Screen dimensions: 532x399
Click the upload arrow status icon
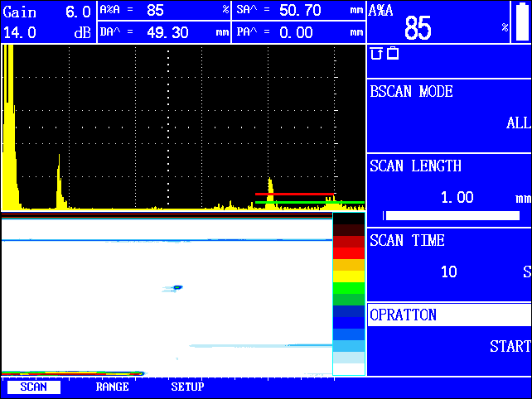pos(376,54)
